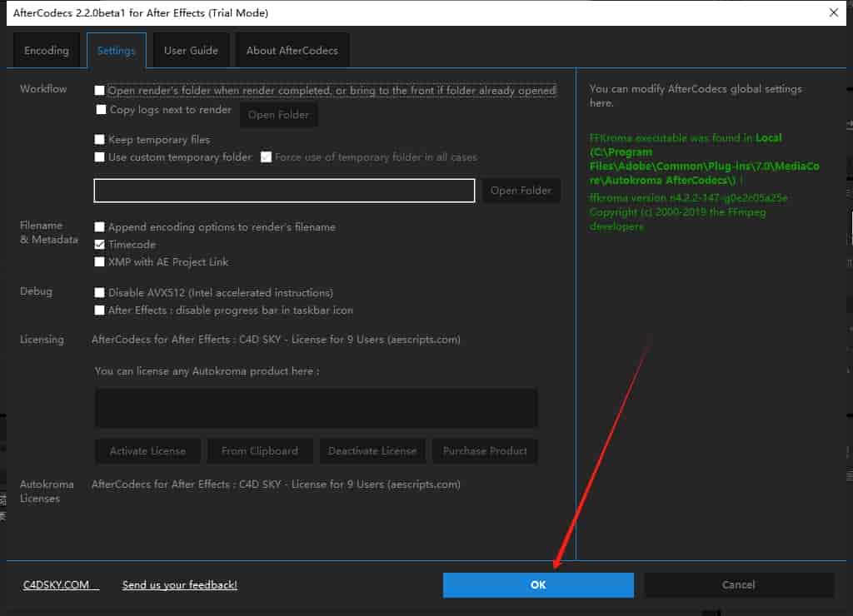Click the 'Debug' section label
Screen dimensions: 853x616
tap(37, 291)
